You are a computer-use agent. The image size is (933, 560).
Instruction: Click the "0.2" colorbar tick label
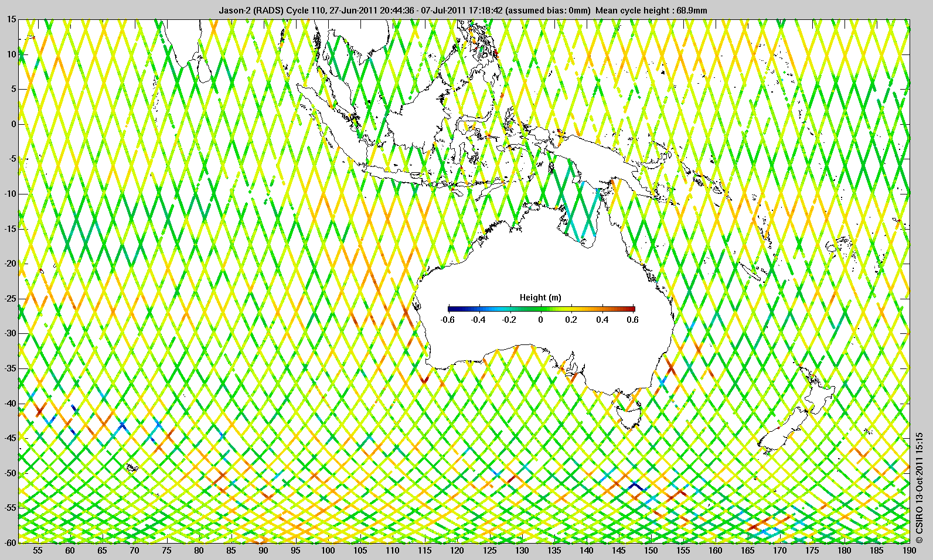click(571, 320)
